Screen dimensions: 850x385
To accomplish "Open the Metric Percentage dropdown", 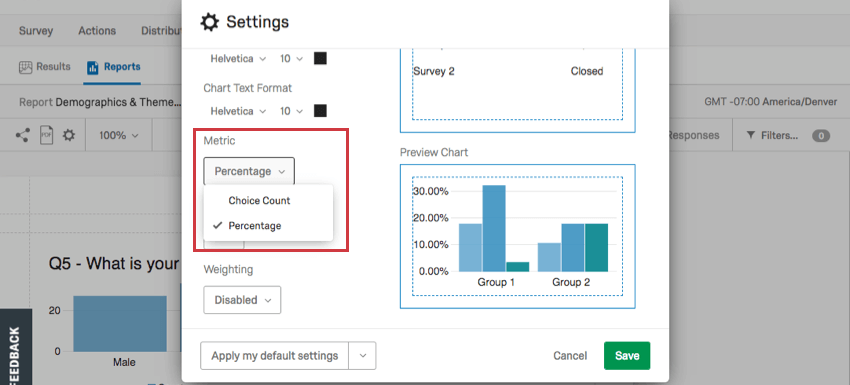I will tap(249, 171).
